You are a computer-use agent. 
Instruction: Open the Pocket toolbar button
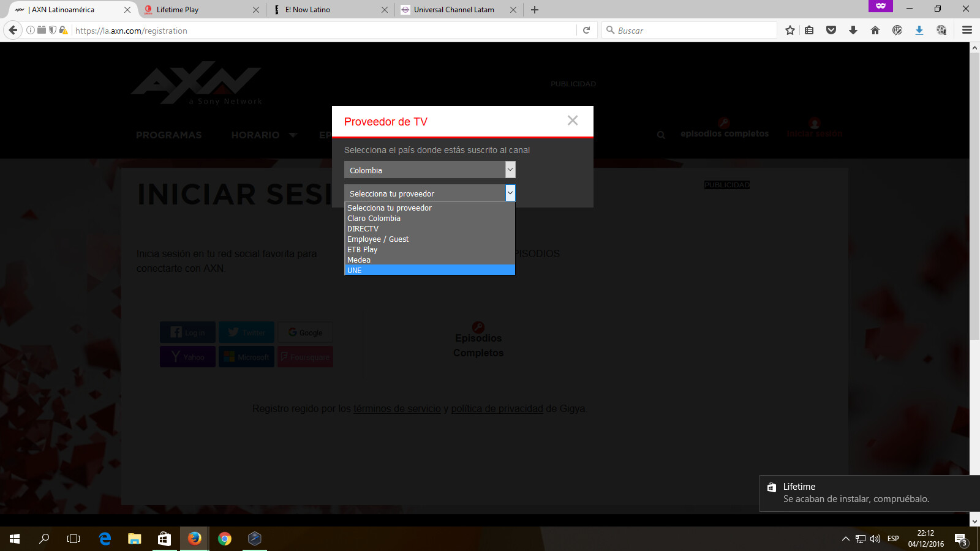click(x=831, y=30)
